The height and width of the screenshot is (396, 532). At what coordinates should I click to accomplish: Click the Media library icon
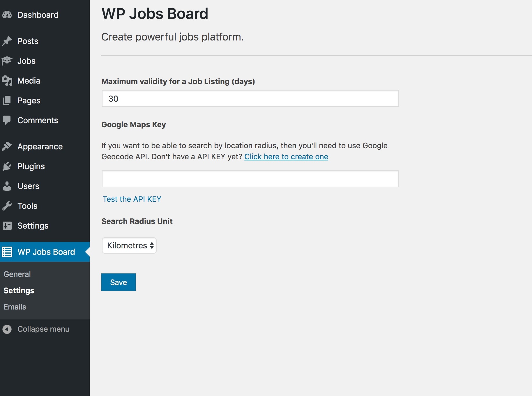pos(7,81)
